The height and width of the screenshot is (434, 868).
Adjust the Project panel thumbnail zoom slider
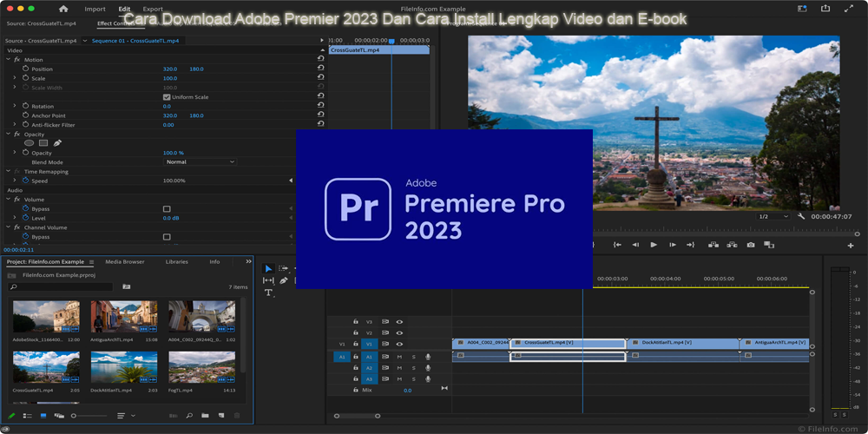click(x=89, y=415)
